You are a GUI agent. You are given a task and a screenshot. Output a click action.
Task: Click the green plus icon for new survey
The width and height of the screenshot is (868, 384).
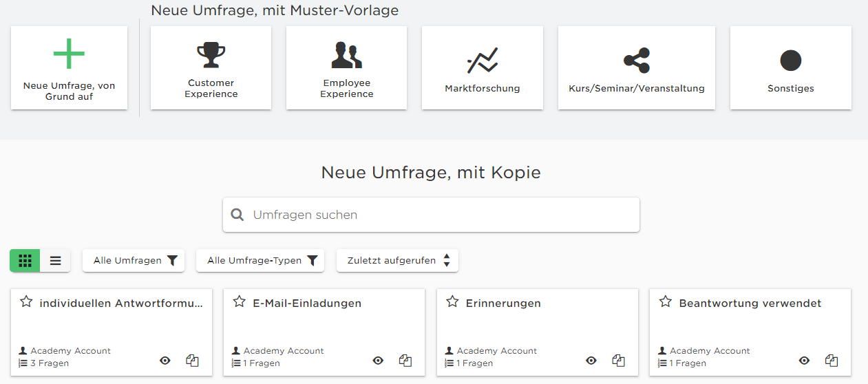(69, 54)
